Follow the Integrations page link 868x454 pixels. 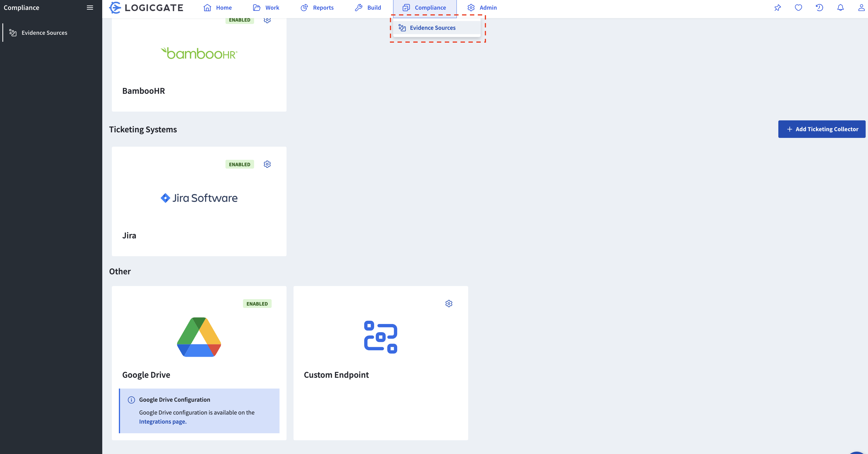coord(163,421)
